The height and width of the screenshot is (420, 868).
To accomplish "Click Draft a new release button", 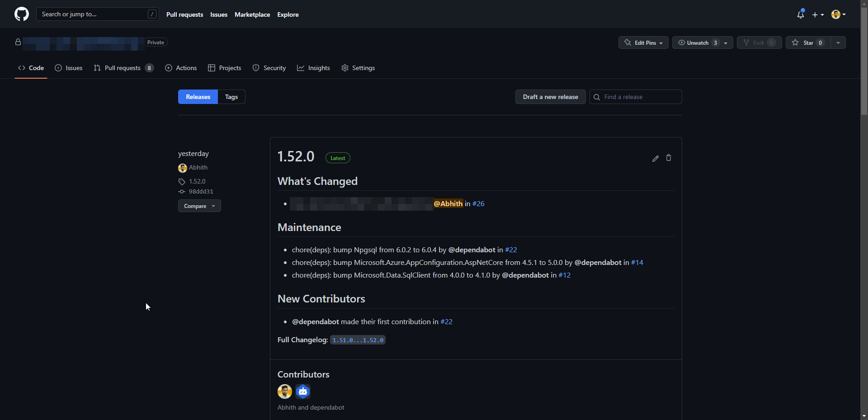I will tap(550, 97).
